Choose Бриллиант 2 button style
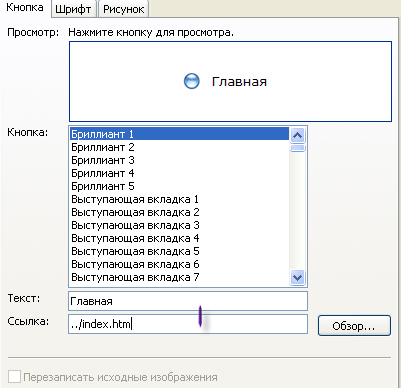 pyautogui.click(x=180, y=147)
